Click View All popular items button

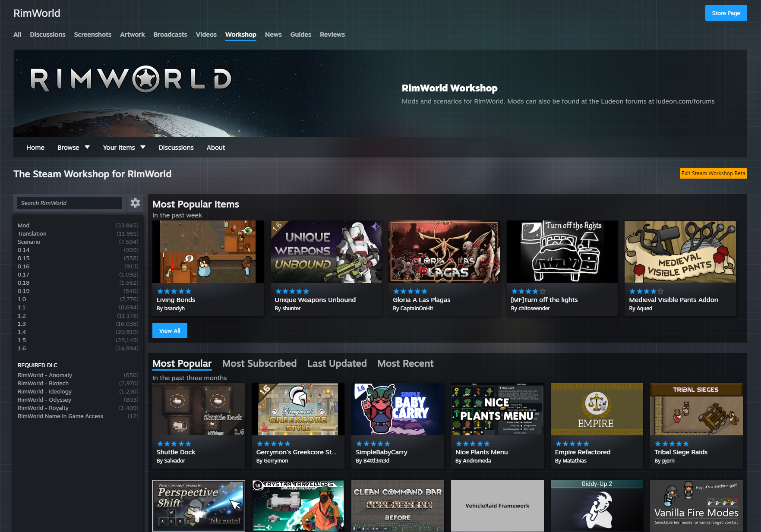tap(170, 331)
